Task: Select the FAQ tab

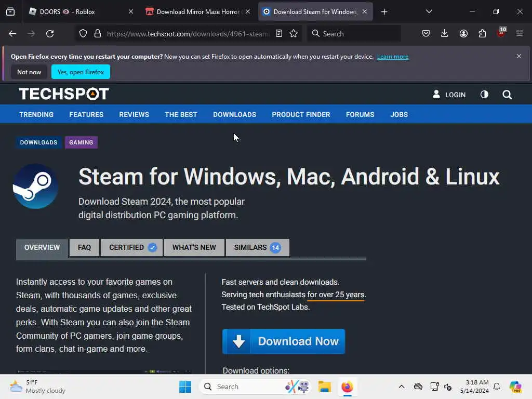Action: 85,248
